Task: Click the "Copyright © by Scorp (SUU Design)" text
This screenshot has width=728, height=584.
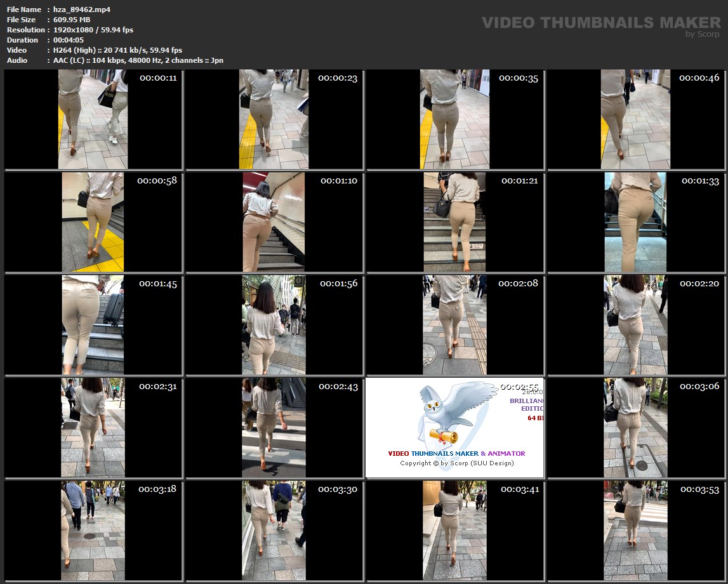Action: click(456, 463)
